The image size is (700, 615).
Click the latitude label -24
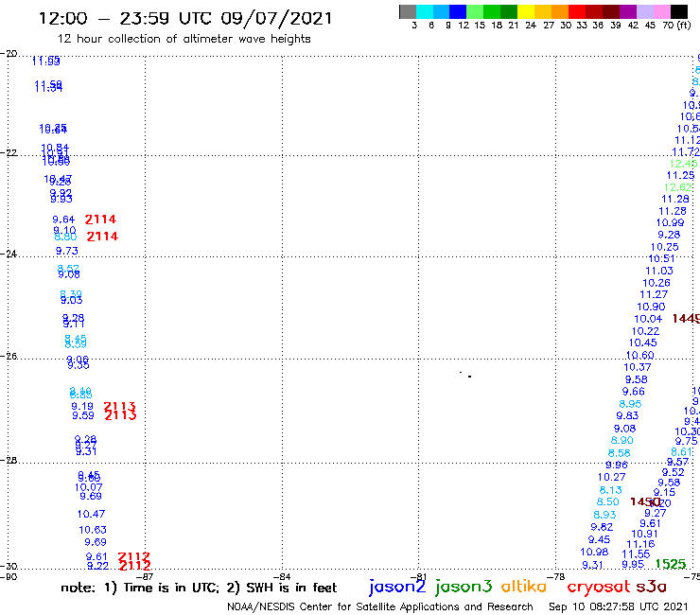coord(9,254)
